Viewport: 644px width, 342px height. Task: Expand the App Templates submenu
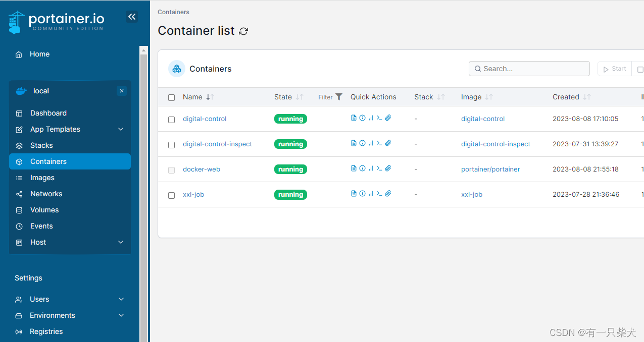[x=121, y=129]
